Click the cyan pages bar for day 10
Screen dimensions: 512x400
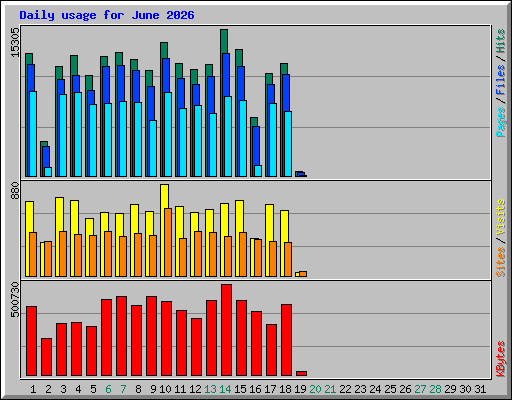tap(168, 134)
